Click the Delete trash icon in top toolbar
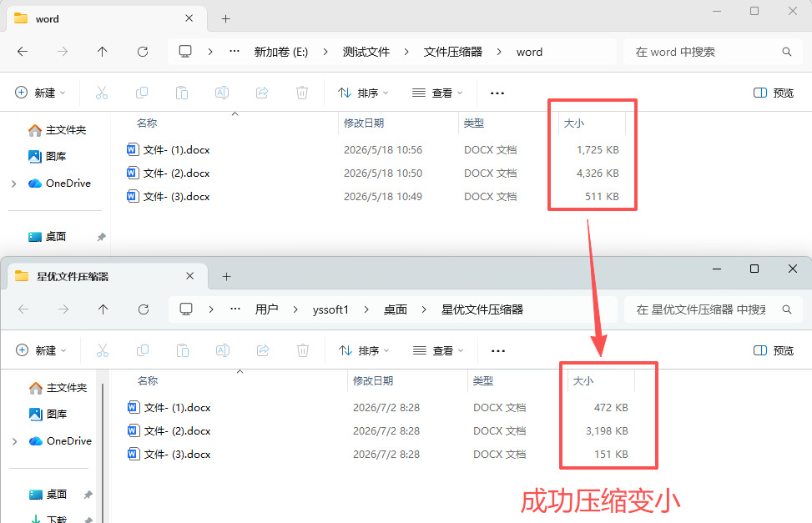This screenshot has width=812, height=523. (x=302, y=93)
